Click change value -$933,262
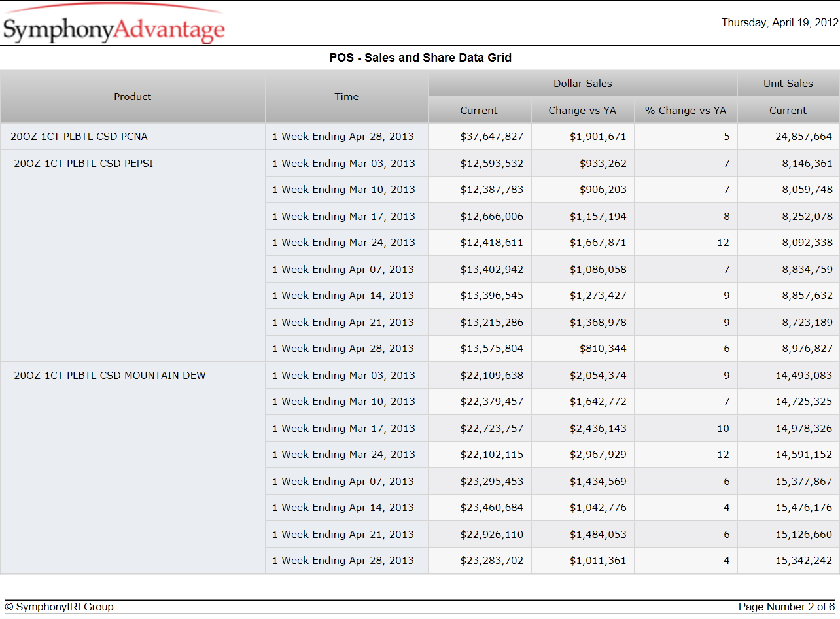840x619 pixels. coord(601,164)
